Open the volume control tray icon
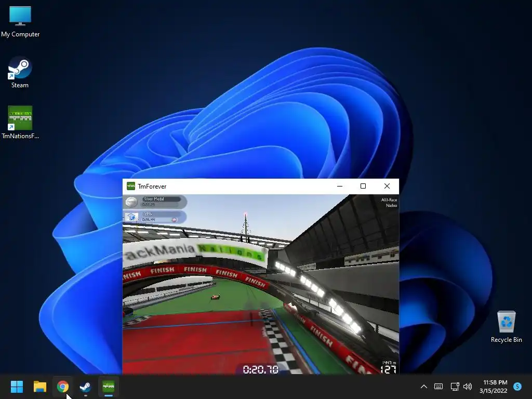The image size is (532, 399). pos(468,387)
